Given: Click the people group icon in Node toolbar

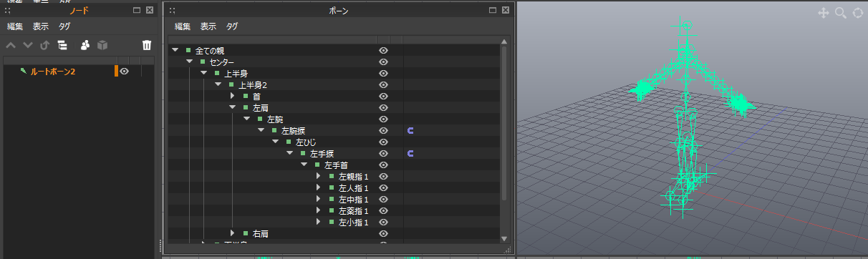Looking at the screenshot, I should coord(85,46).
